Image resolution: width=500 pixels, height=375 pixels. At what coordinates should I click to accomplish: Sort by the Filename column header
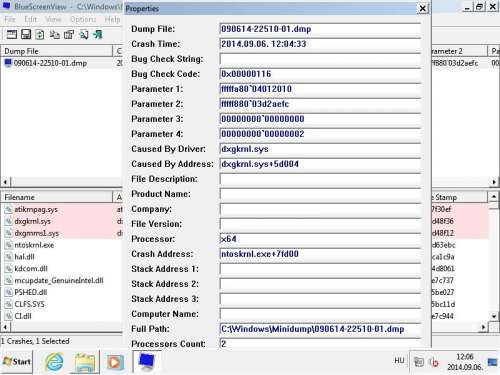tap(57, 197)
